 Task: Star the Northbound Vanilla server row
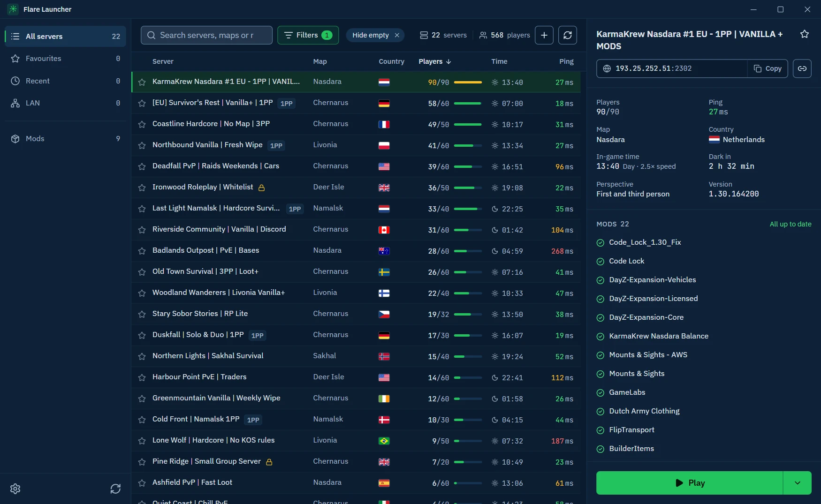pyautogui.click(x=142, y=145)
